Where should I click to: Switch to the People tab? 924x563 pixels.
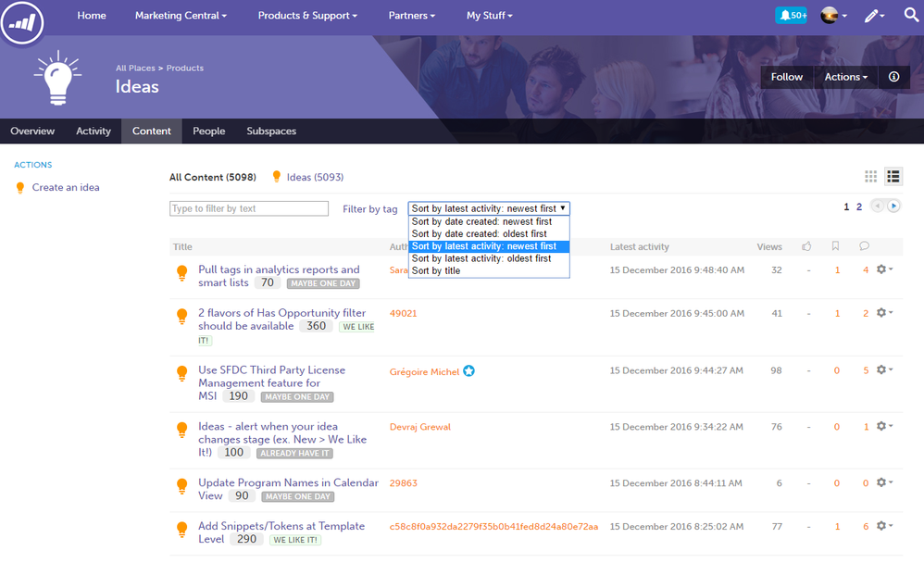pyautogui.click(x=208, y=131)
